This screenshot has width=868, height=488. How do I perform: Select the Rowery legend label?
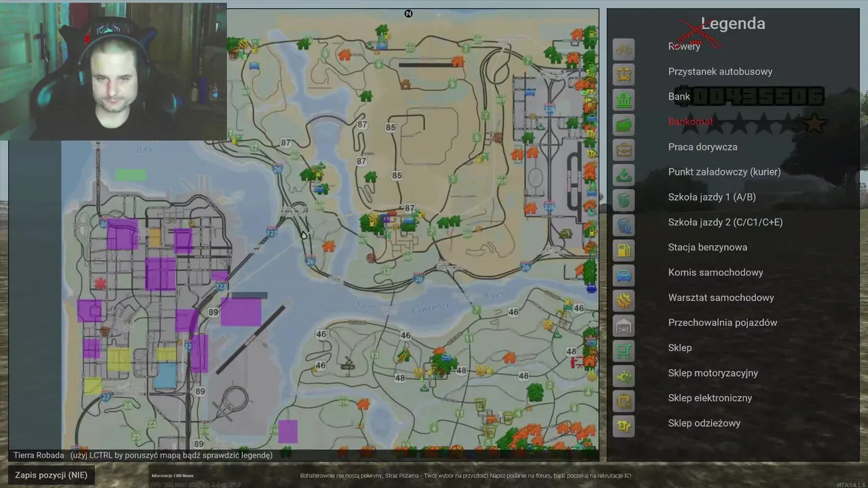[684, 46]
